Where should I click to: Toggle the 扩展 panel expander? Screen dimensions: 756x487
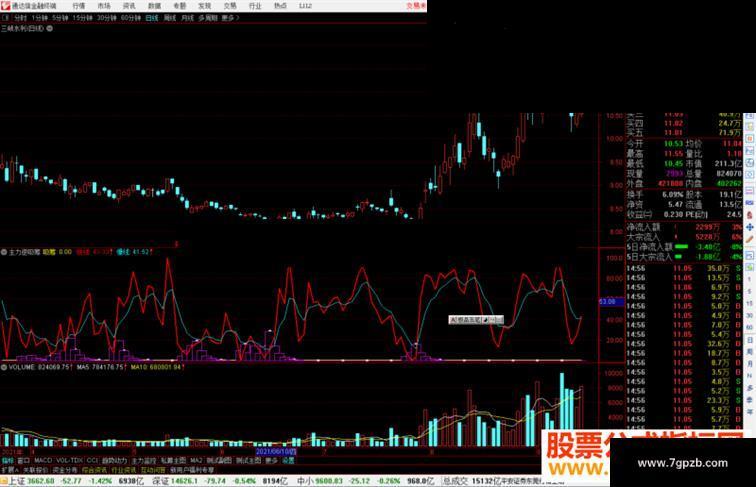pyautogui.click(x=10, y=470)
